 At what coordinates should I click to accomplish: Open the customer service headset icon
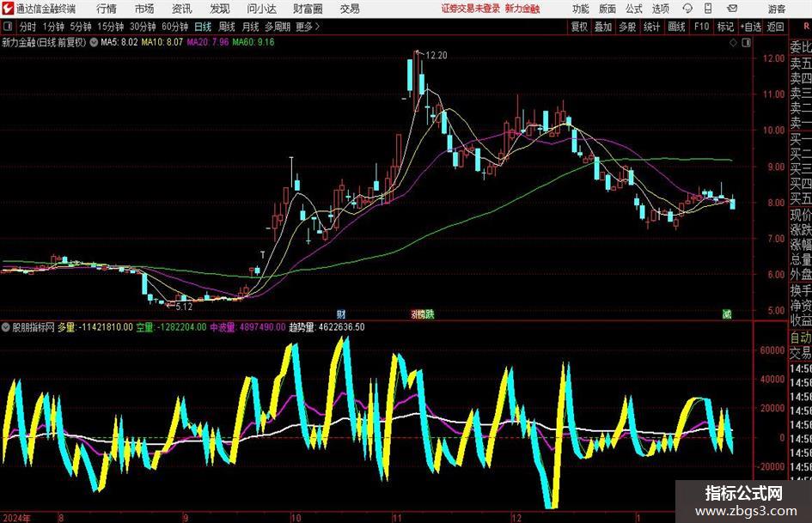coord(687,9)
